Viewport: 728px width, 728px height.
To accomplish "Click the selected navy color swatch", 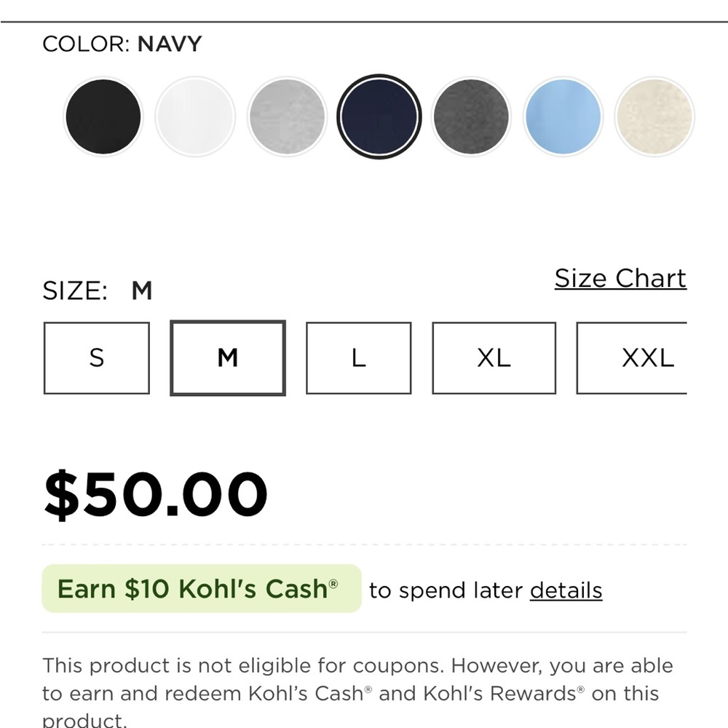I will [379, 116].
